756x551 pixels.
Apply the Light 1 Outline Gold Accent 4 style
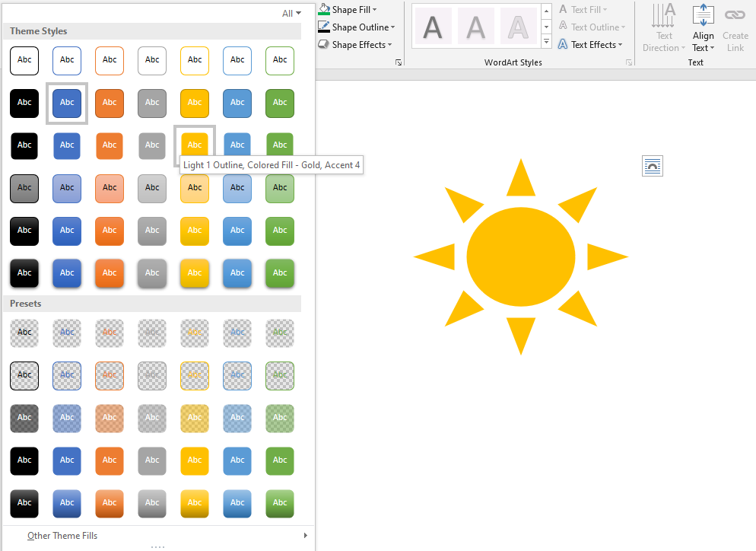point(194,145)
